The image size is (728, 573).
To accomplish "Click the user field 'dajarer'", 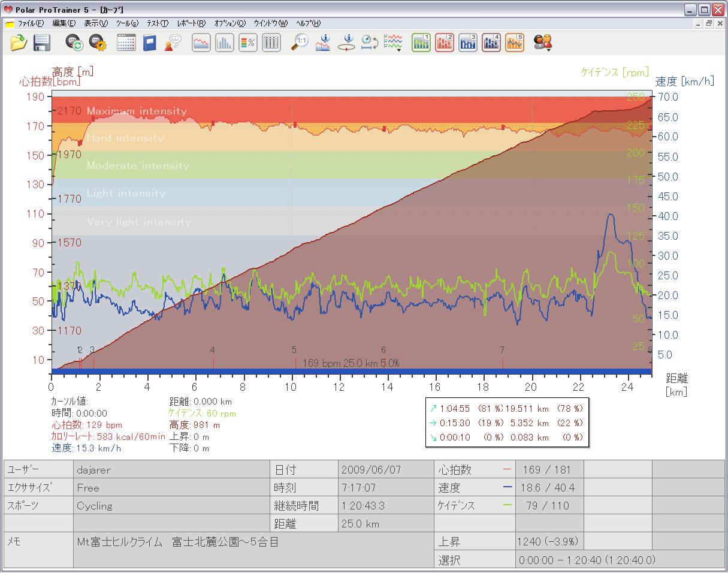I will pos(171,470).
